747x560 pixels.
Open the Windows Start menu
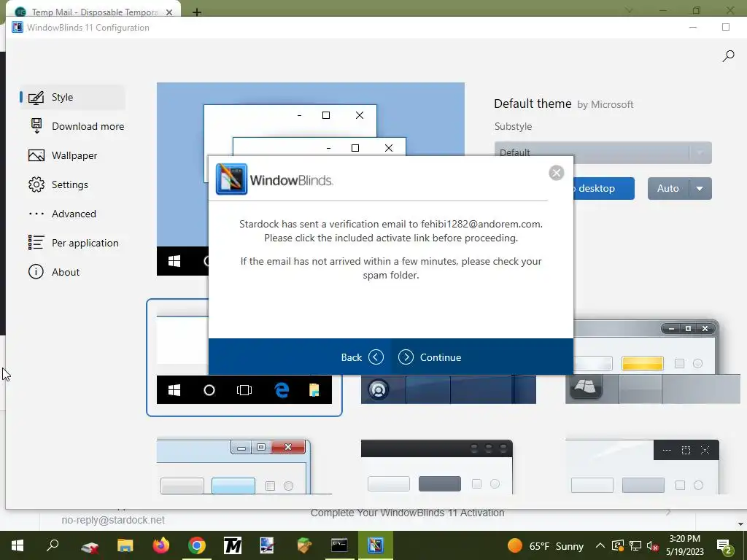pyautogui.click(x=18, y=545)
